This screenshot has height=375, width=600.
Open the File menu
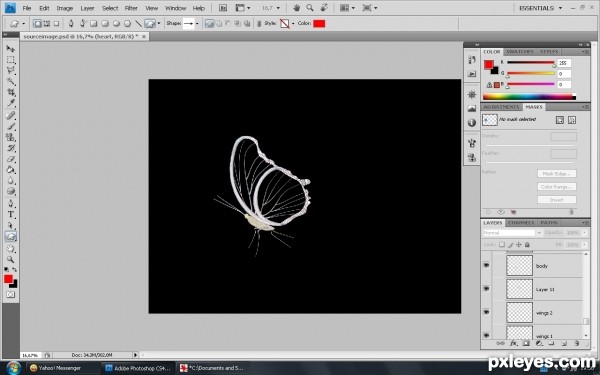[26, 8]
